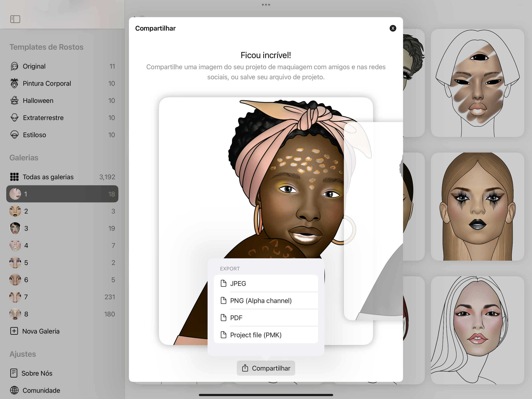Export the project as JPEG

coord(266,283)
